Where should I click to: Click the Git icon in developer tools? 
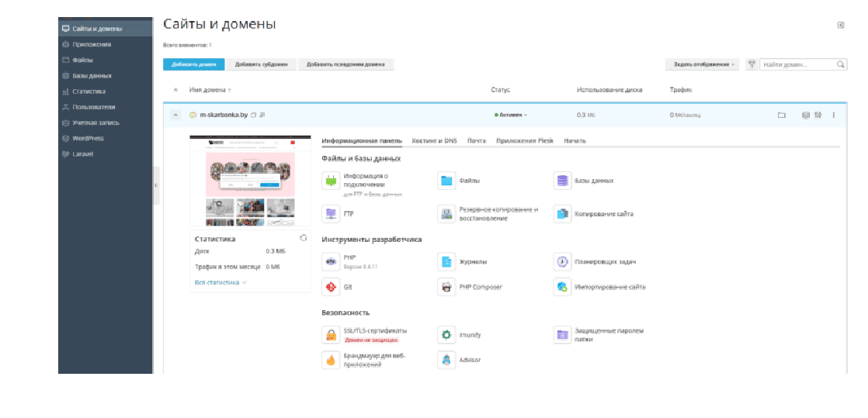331,287
